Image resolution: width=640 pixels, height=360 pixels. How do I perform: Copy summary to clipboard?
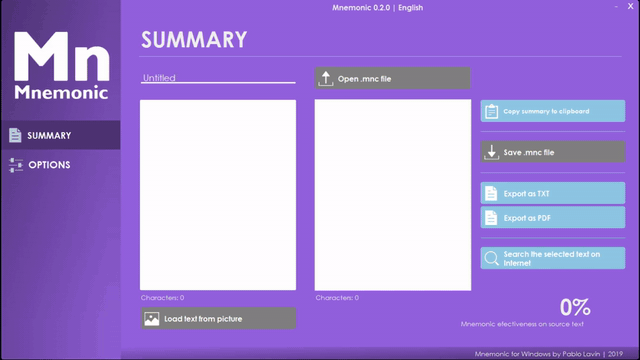[x=553, y=111]
